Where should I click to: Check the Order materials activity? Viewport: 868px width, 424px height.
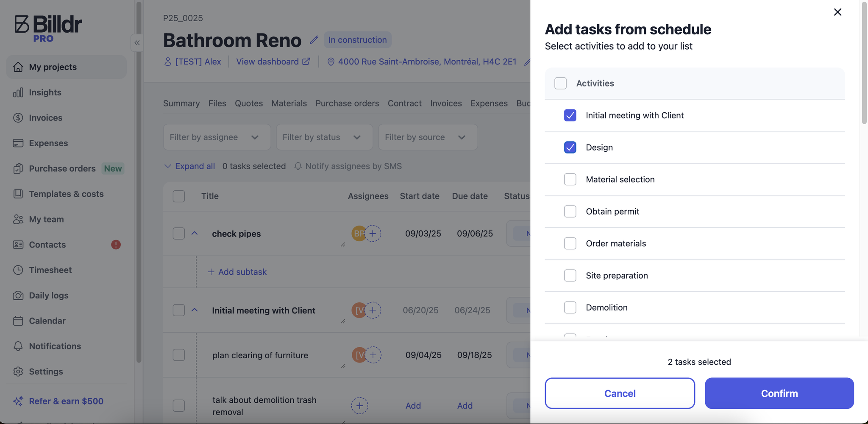(x=570, y=243)
